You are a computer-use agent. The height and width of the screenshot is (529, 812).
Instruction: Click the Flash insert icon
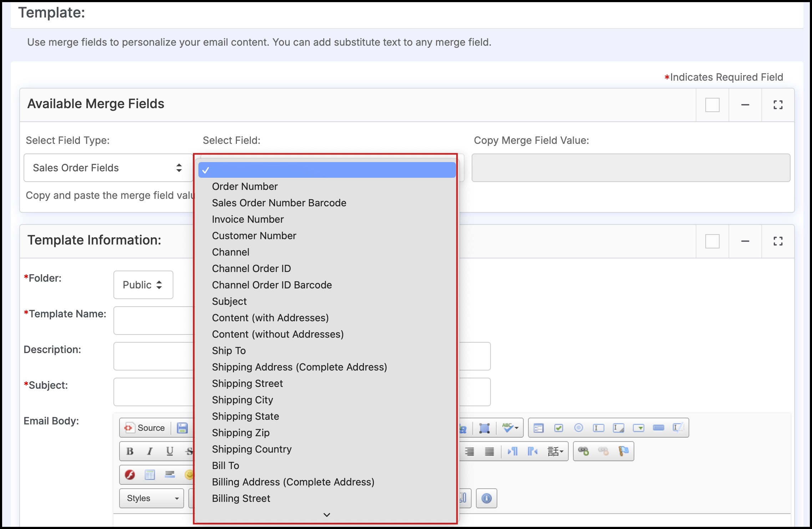click(x=130, y=475)
